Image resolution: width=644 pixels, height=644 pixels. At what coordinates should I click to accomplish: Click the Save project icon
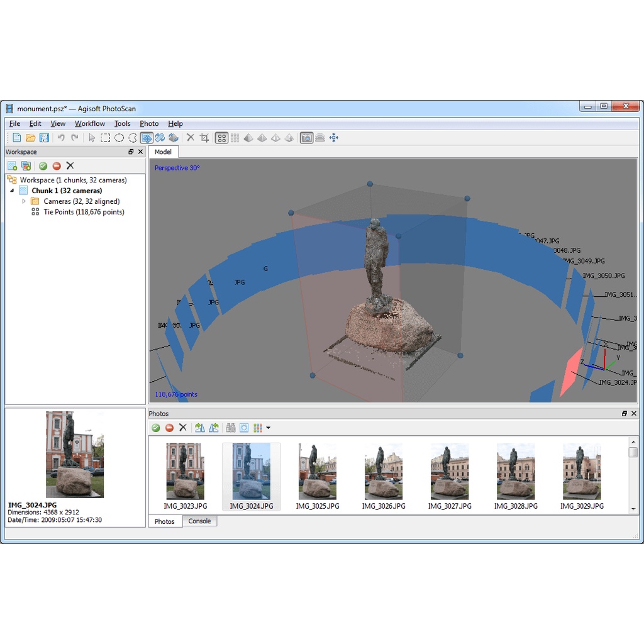pos(44,138)
